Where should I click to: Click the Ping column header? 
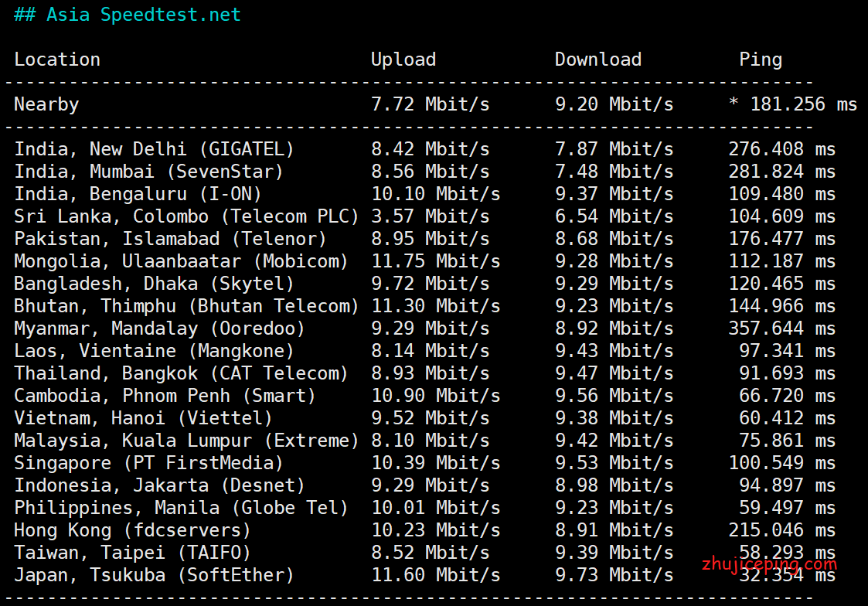[761, 60]
